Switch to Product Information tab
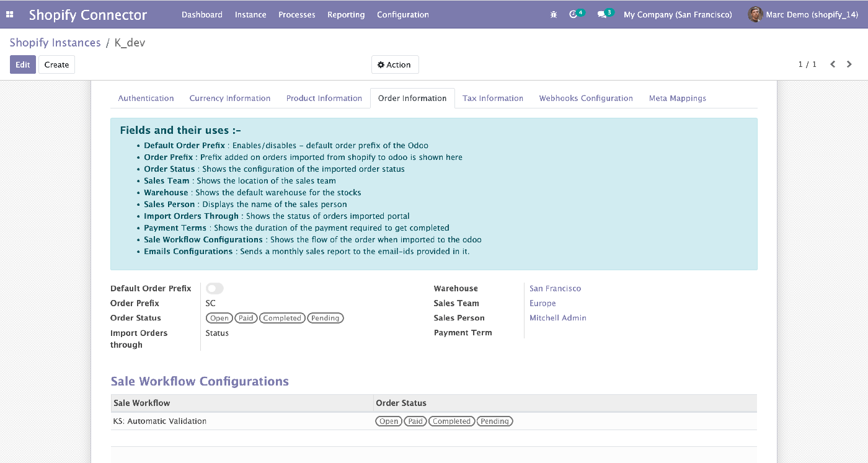 [x=324, y=98]
